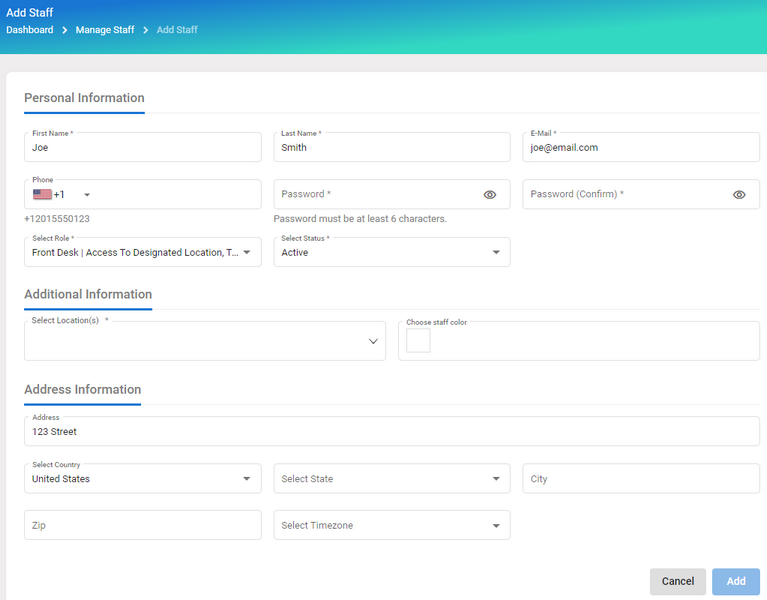Pick a staff color swatch

click(418, 340)
